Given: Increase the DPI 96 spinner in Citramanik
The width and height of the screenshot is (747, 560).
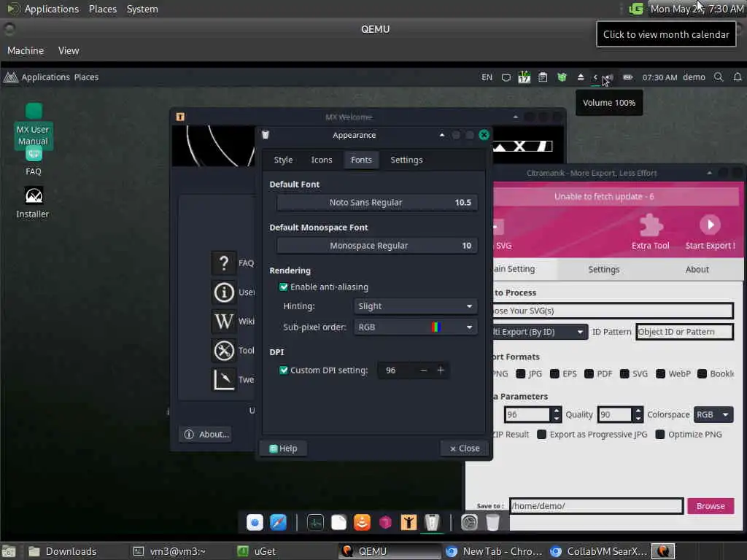Looking at the screenshot, I should point(557,411).
